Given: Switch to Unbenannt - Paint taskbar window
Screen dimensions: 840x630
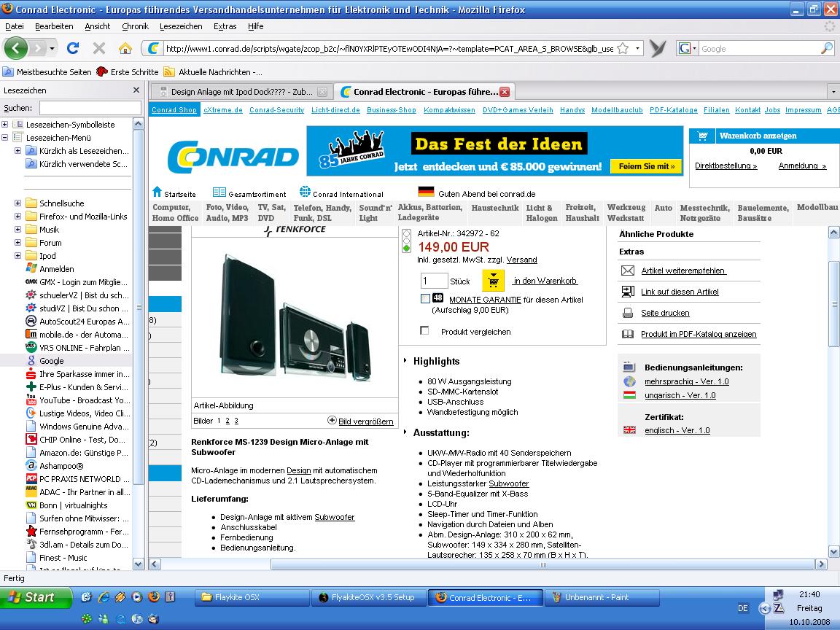Looking at the screenshot, I should tap(602, 597).
